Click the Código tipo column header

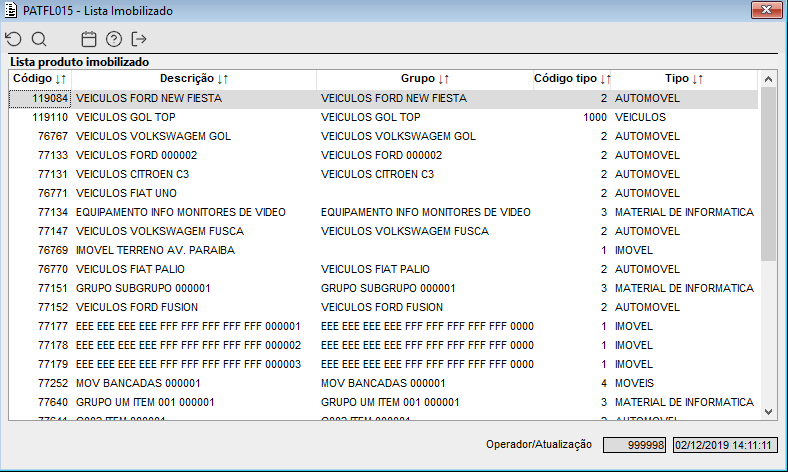pos(572,79)
